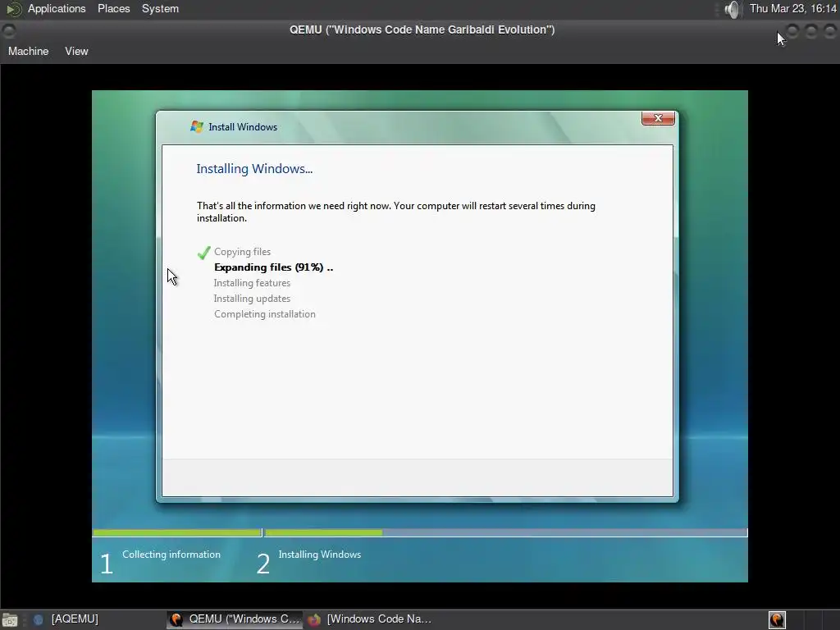840x630 pixels.
Task: Click the QEMU icon in the bottom tray
Action: click(777, 620)
